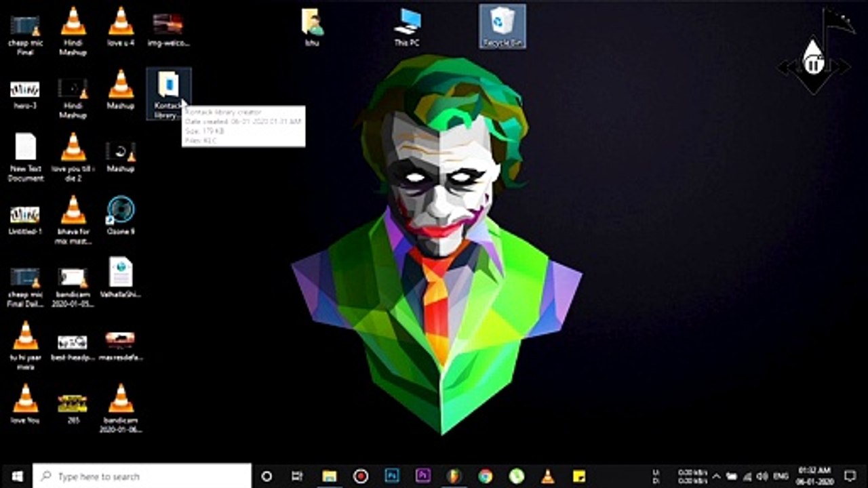Screen dimensions: 868x488
Task: Select the New Text Document file
Action: coord(25,157)
